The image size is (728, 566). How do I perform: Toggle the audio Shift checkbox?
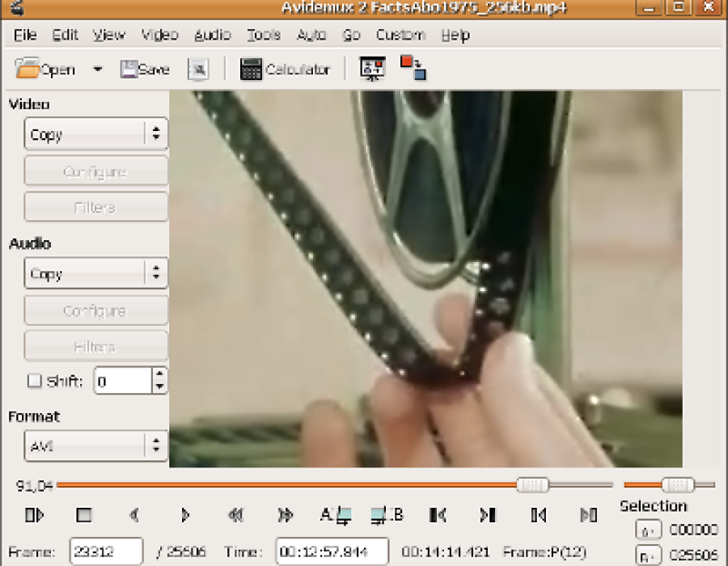tap(34, 381)
